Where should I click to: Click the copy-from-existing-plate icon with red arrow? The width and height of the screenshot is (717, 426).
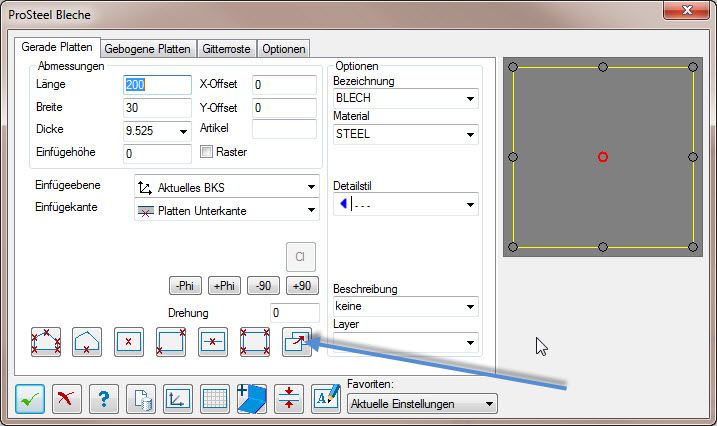tap(297, 342)
